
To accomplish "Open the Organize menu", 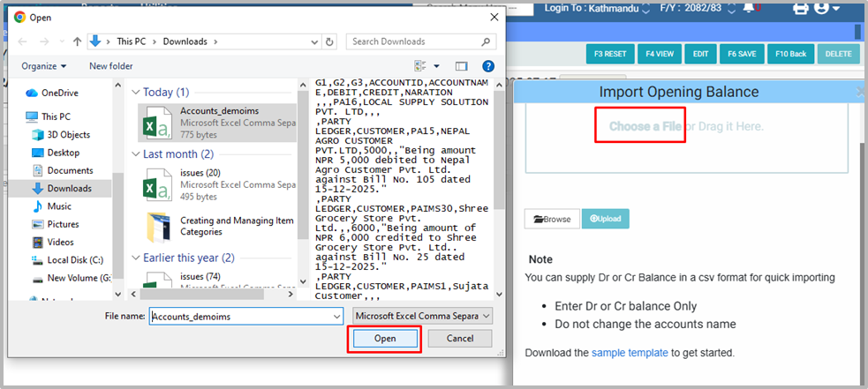I will 44,66.
